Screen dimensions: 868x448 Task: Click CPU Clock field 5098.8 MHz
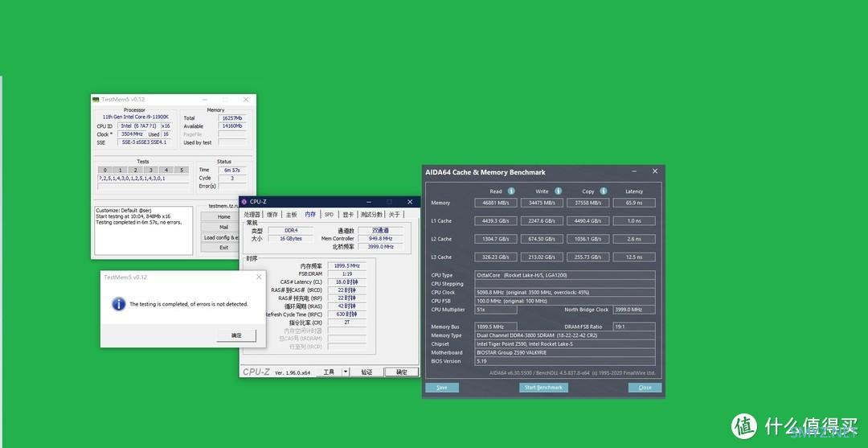[565, 293]
